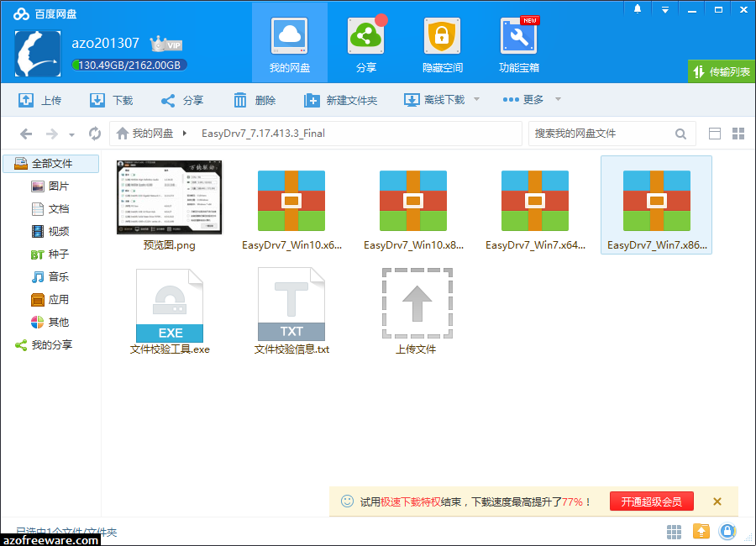Screen dimensions: 756x546
Task: Filter by 视频 in the sidebar
Action: [50, 232]
